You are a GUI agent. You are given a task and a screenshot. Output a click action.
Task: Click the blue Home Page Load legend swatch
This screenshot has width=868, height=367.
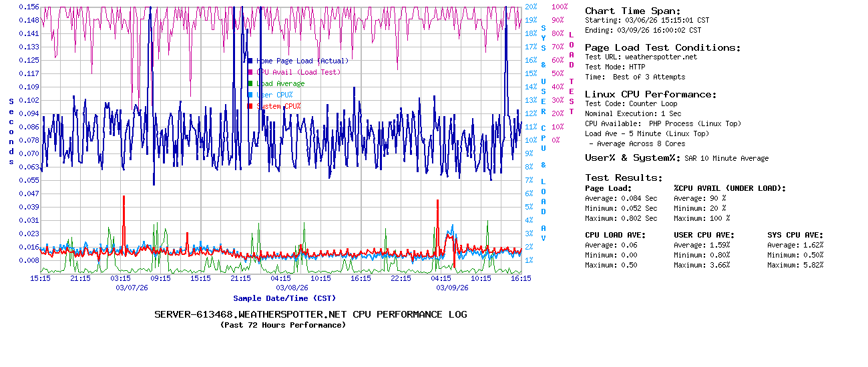click(x=250, y=61)
